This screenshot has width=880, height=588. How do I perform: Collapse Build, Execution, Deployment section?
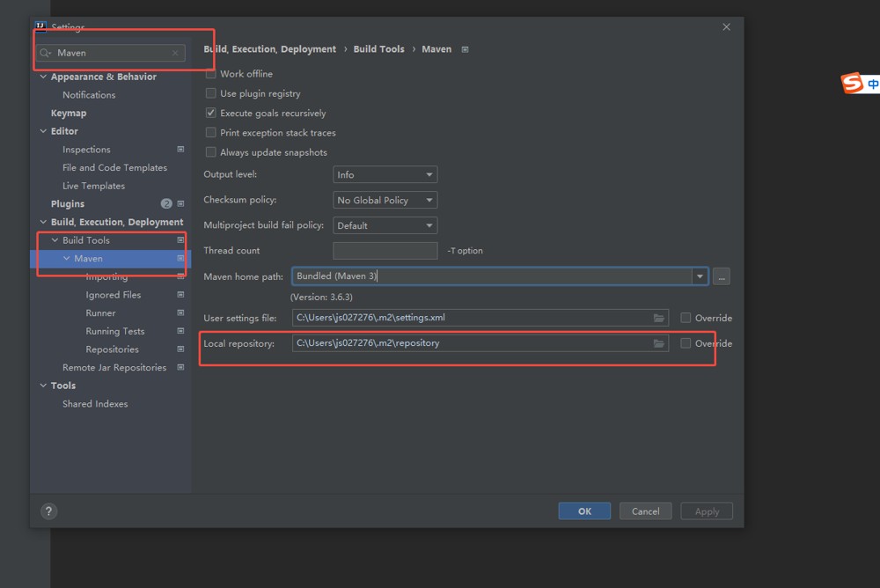point(43,222)
